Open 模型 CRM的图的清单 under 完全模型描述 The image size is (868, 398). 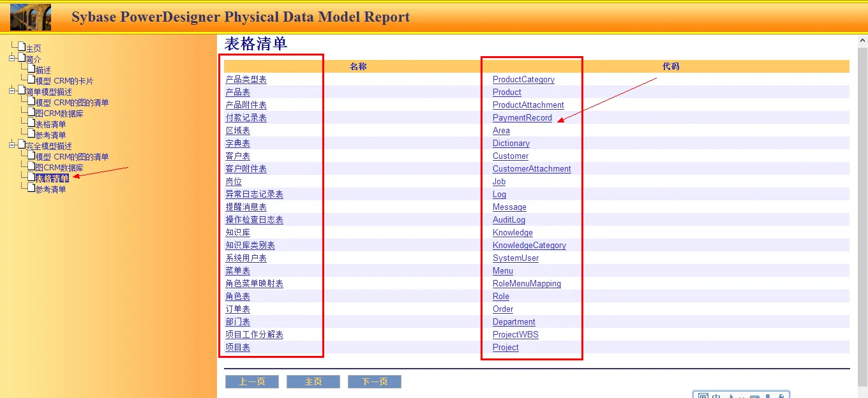point(72,157)
